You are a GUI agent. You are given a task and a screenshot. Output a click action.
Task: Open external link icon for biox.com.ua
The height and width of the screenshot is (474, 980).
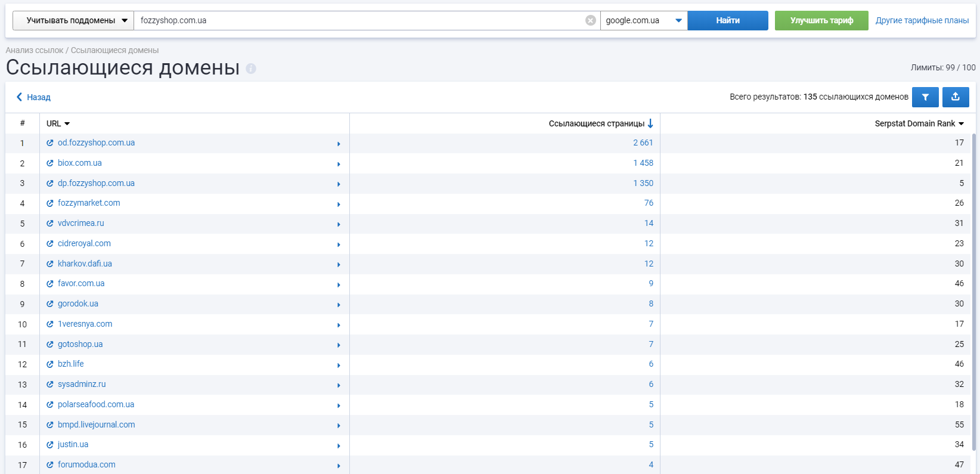click(50, 163)
